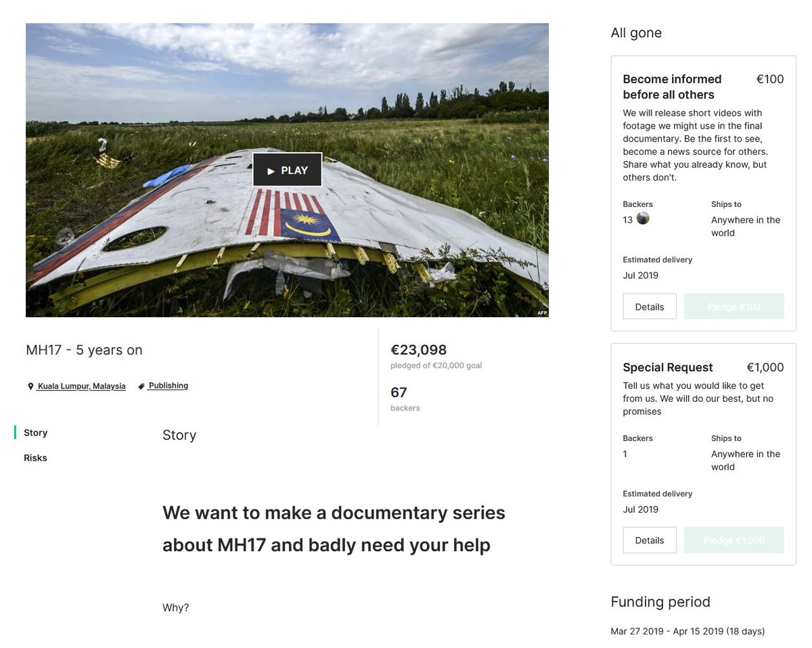Click the Become informed before all others title
This screenshot has height=648, width=812.
[x=672, y=87]
